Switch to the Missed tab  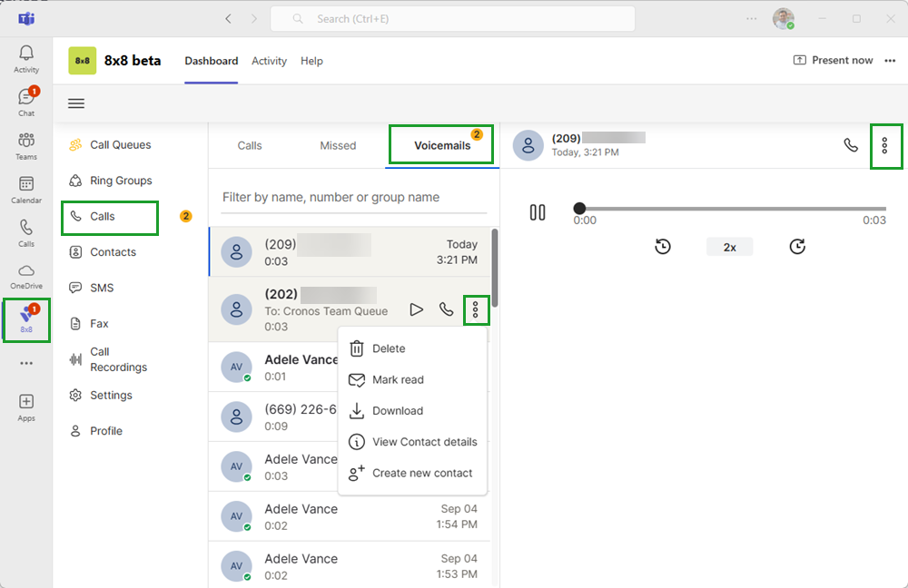[338, 145]
